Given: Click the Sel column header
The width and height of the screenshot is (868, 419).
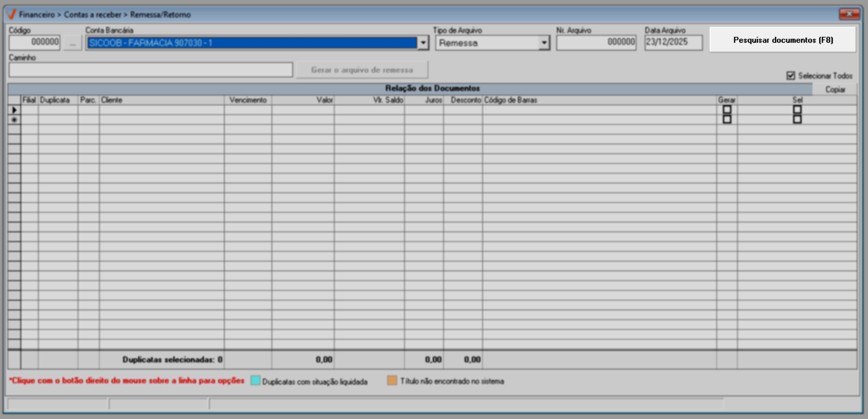Looking at the screenshot, I should (797, 100).
